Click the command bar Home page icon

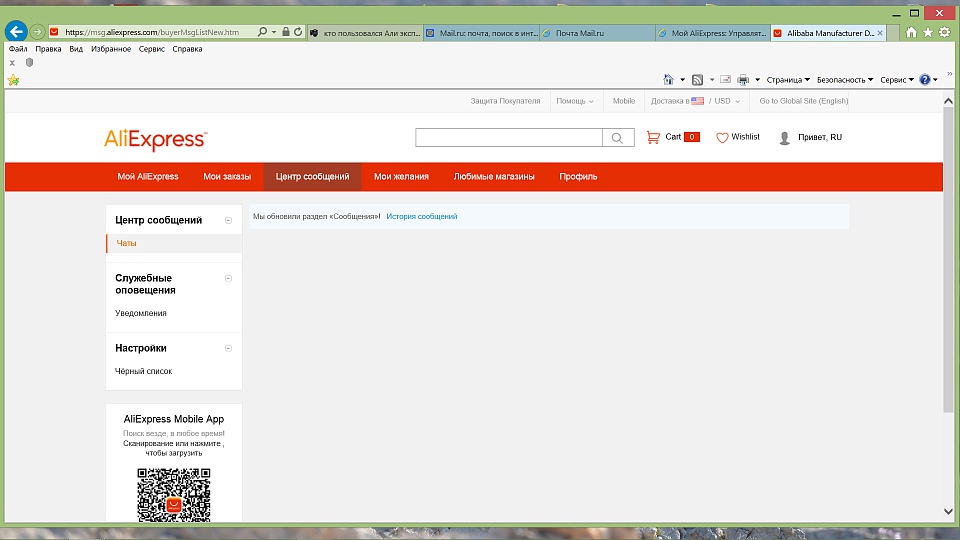[668, 80]
